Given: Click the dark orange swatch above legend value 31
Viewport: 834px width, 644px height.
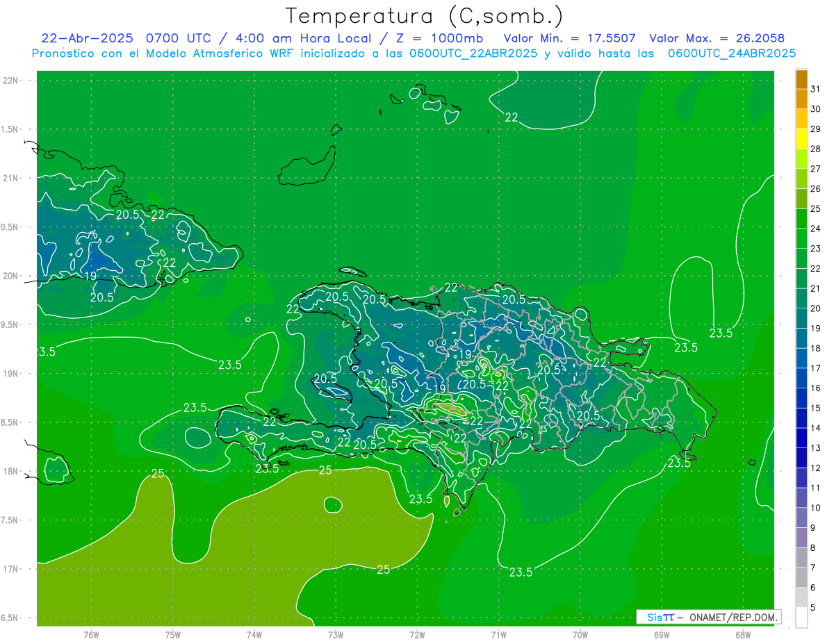Looking at the screenshot, I should (801, 80).
